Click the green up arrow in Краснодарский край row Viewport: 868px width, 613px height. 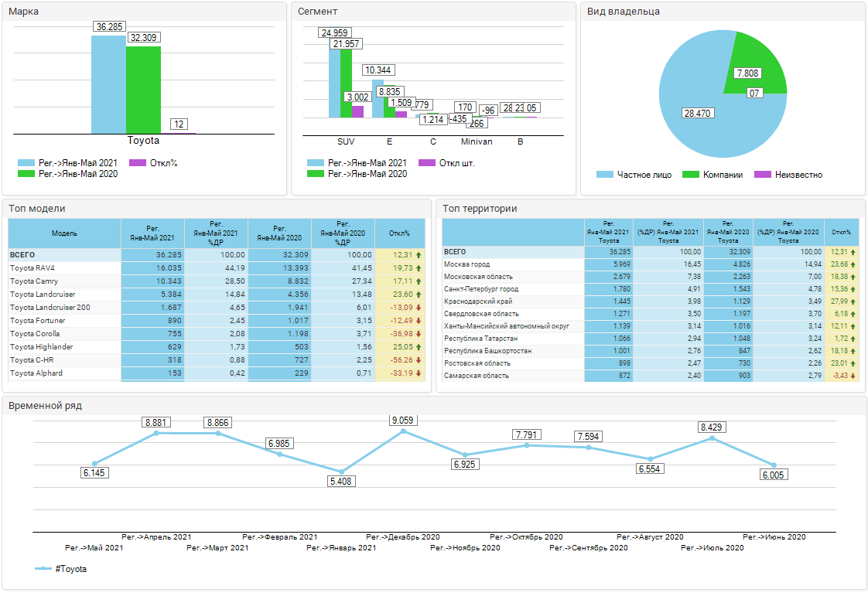click(x=853, y=301)
